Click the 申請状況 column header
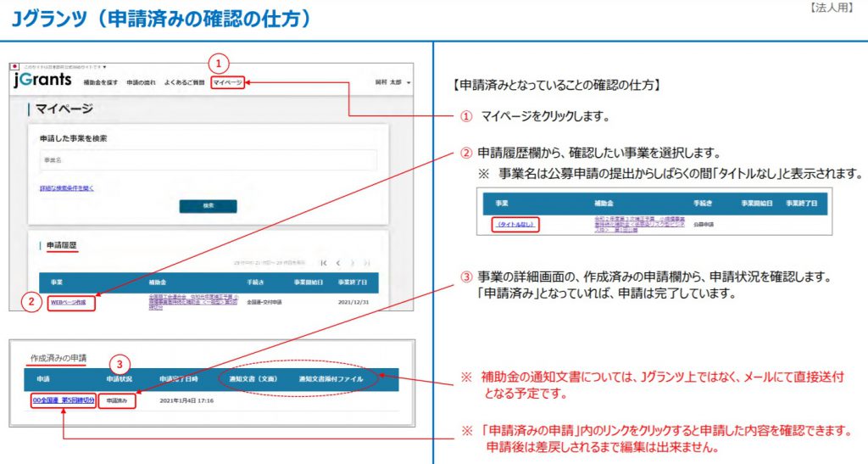The image size is (868, 464). click(x=119, y=378)
